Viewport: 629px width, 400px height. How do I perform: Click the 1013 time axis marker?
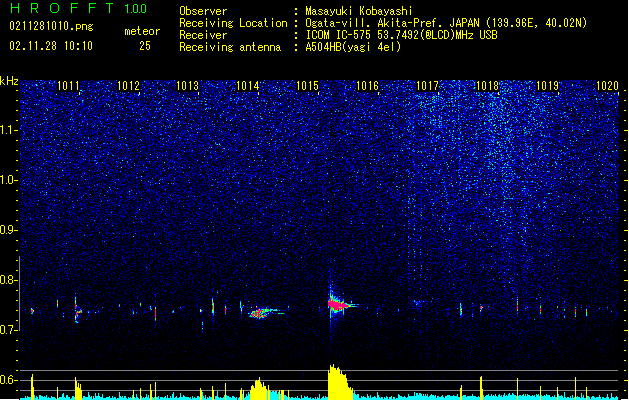[x=188, y=85]
